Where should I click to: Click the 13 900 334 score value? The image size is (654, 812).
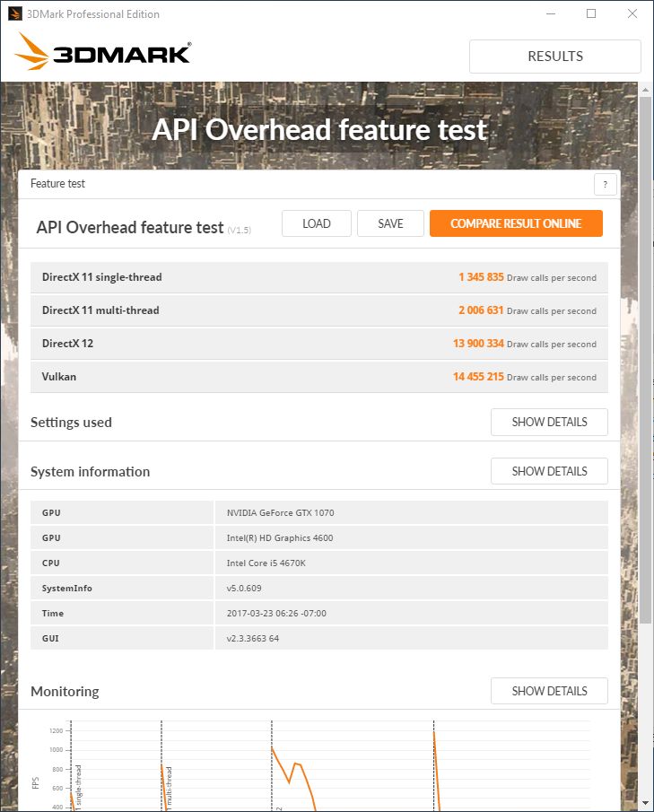[478, 344]
